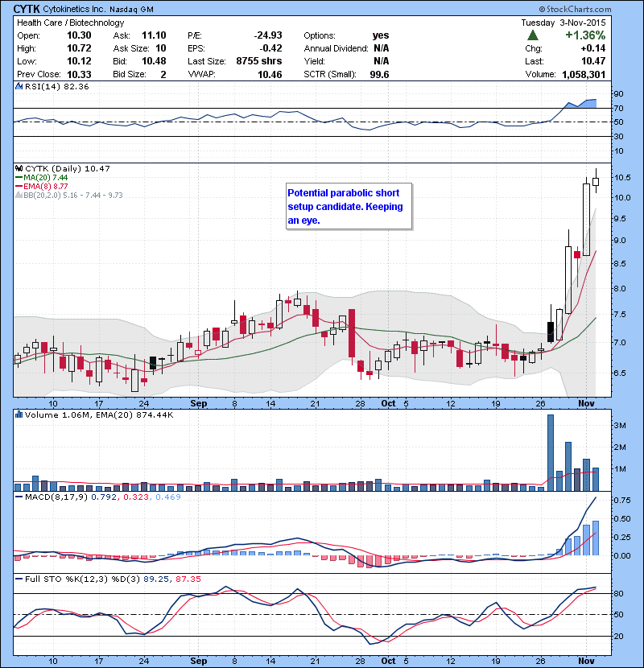644x668 pixels.
Task: Click the Health Care / Biotechnology sector text
Action: [71, 23]
